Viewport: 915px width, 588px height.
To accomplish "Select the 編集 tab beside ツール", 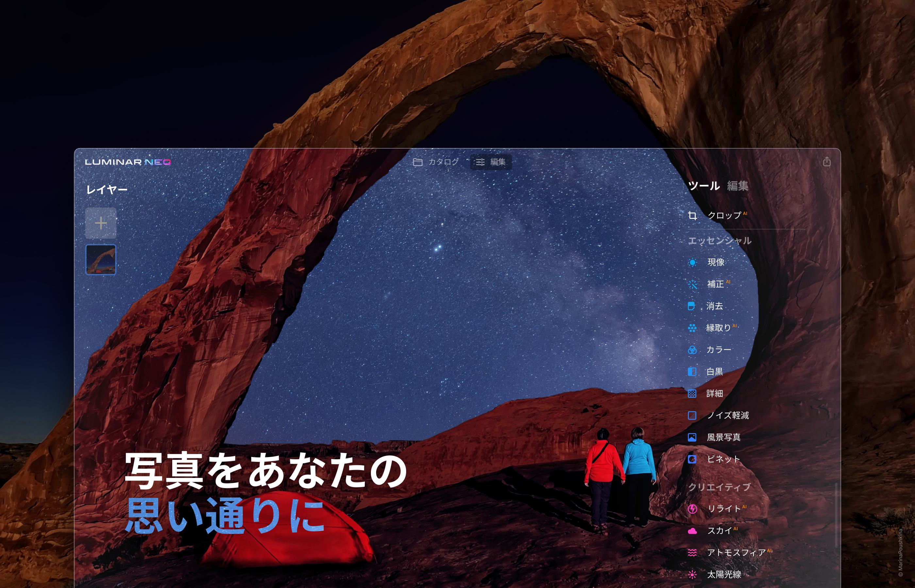I will (x=738, y=186).
